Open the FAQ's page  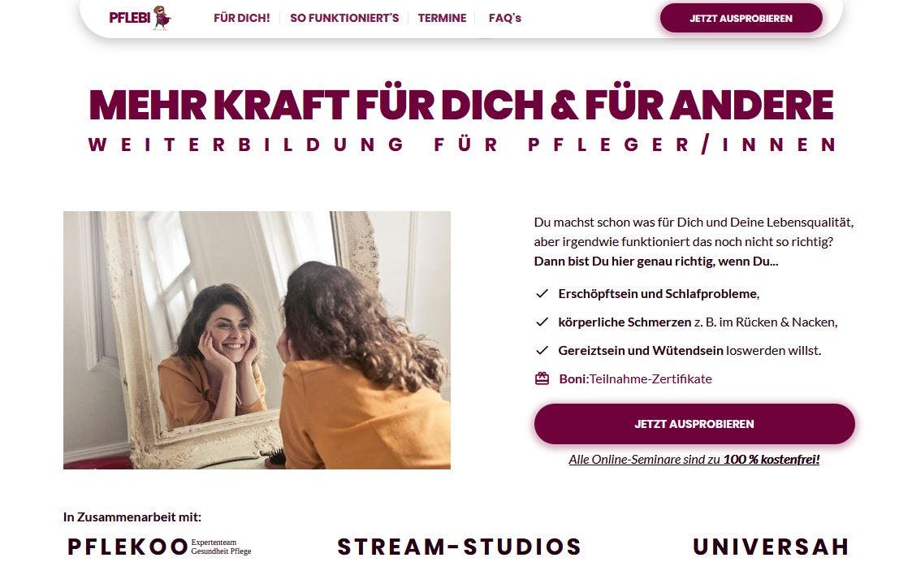[x=505, y=18]
